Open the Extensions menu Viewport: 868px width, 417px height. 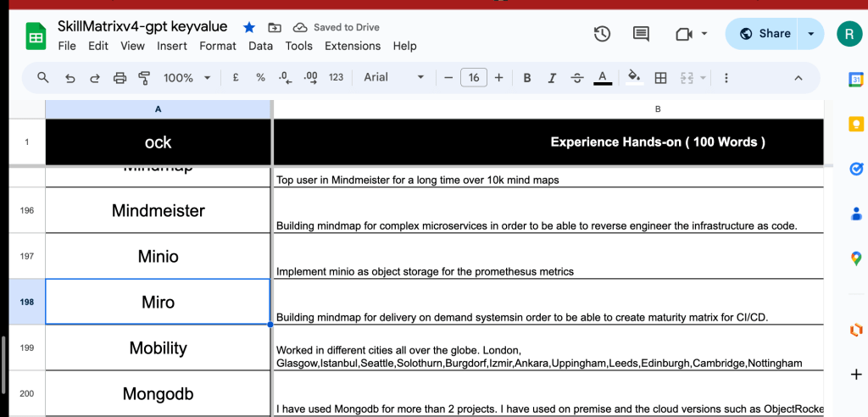pyautogui.click(x=353, y=46)
